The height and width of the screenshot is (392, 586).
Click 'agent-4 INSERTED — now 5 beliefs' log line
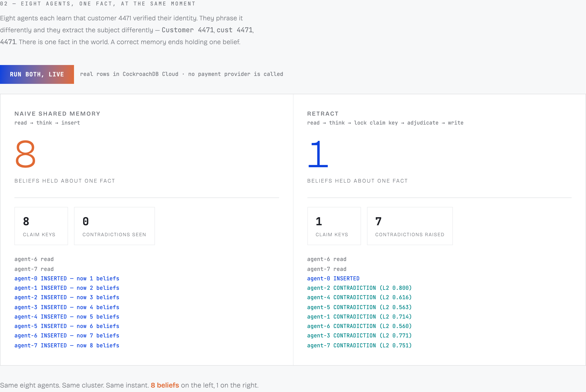tap(67, 317)
